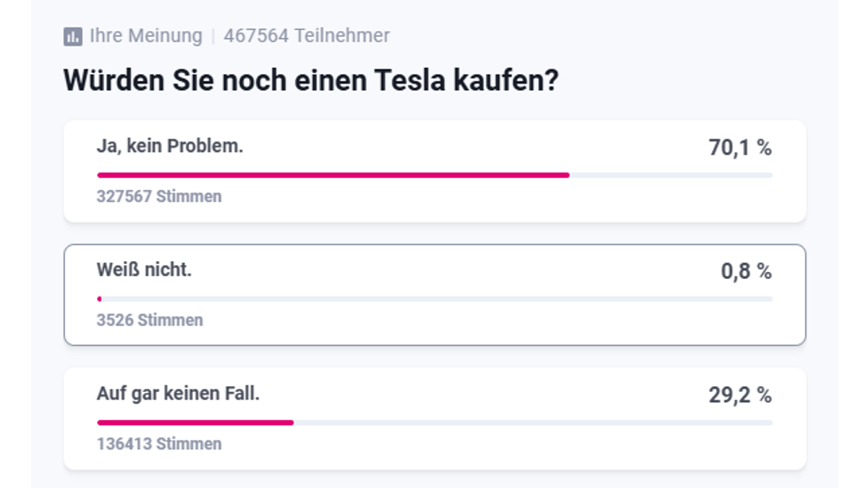
Task: Click the poll question heading about Tesla
Action: click(x=311, y=80)
